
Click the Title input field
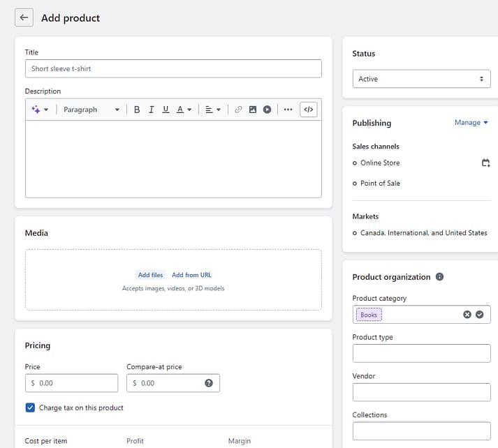click(x=173, y=68)
